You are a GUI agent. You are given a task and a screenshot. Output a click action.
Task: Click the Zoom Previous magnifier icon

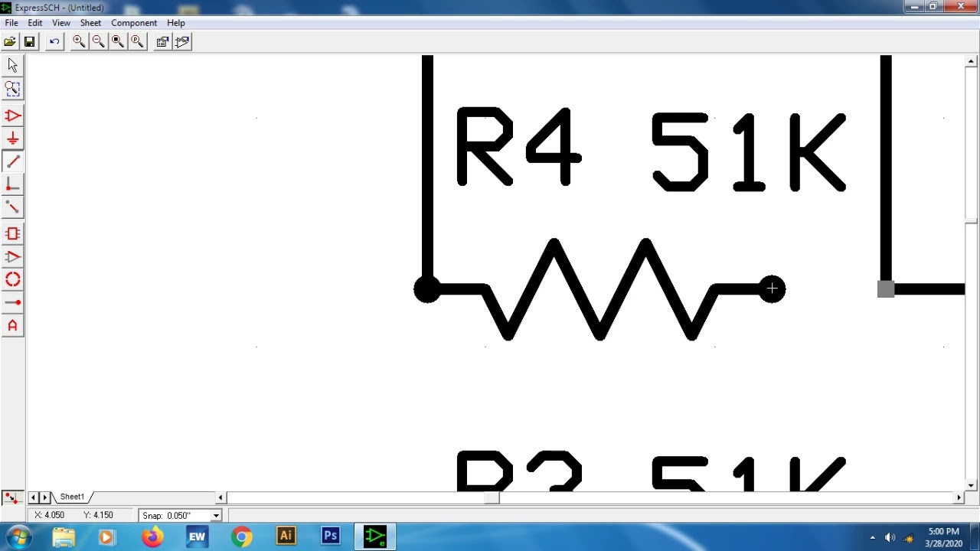tap(137, 42)
